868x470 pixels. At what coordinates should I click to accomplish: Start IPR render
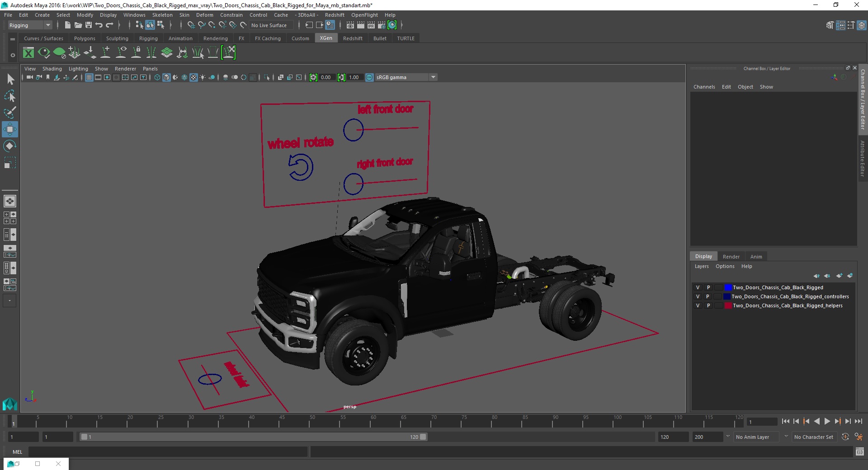(371, 25)
